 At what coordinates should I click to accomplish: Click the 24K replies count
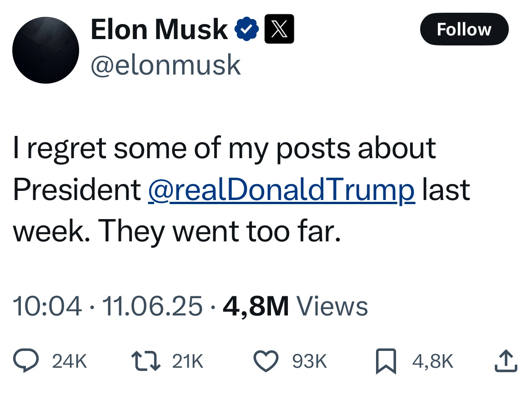pyautogui.click(x=70, y=361)
